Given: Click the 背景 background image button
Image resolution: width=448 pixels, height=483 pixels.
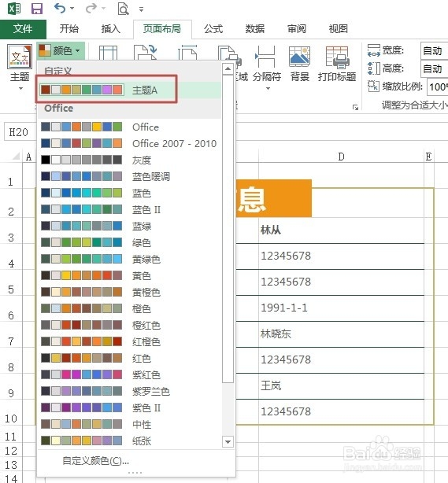Looking at the screenshot, I should click(x=300, y=64).
